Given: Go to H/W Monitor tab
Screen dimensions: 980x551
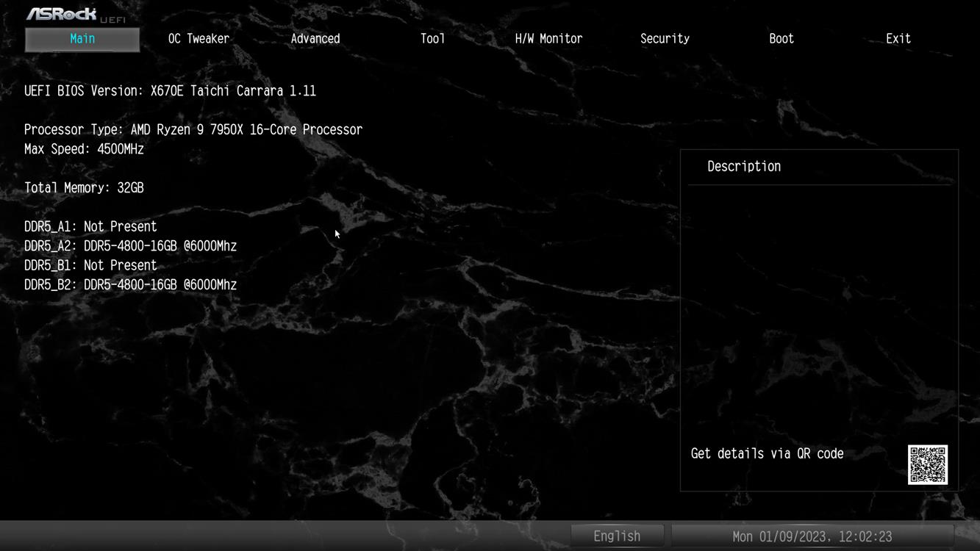Looking at the screenshot, I should (548, 39).
